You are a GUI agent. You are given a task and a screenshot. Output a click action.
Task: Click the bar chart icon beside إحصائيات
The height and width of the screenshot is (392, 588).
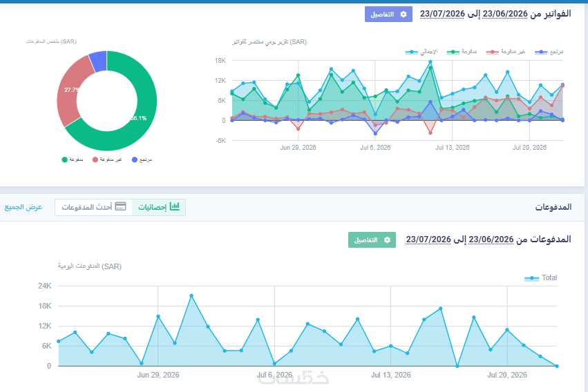175,206
